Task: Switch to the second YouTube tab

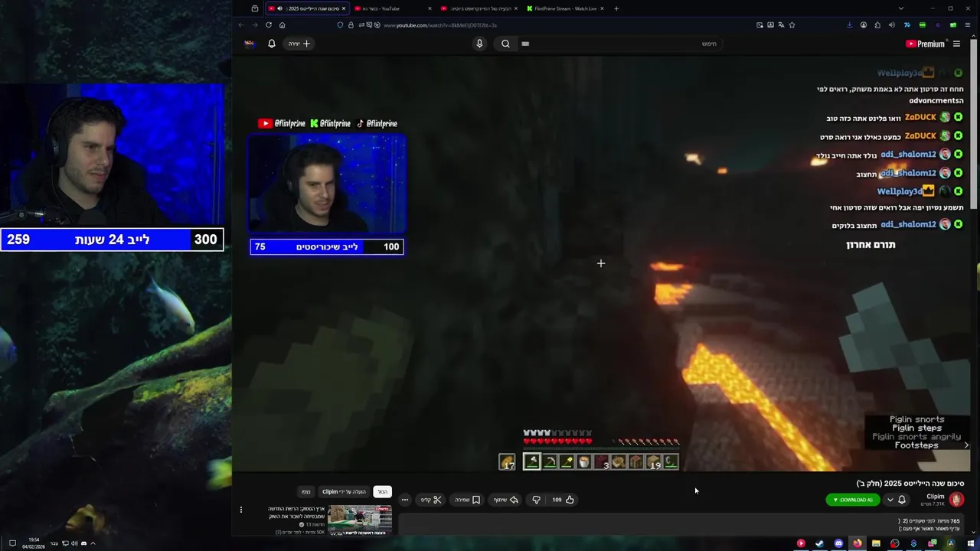Action: click(392, 8)
